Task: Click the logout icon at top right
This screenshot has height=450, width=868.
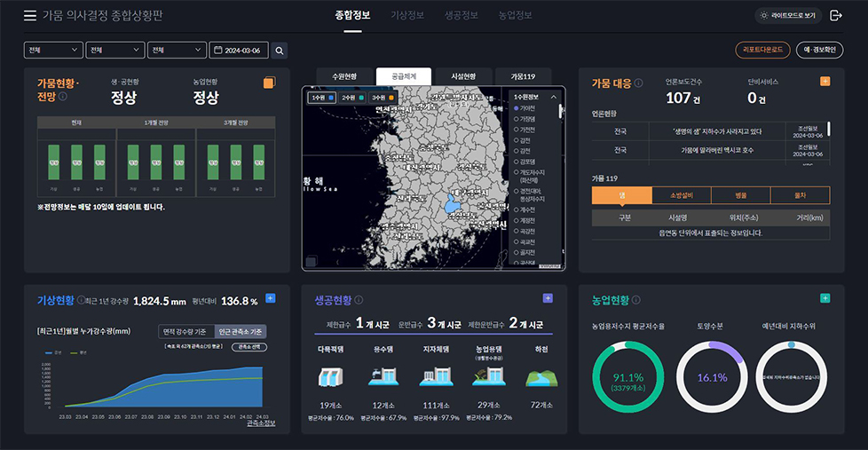Action: (x=835, y=15)
